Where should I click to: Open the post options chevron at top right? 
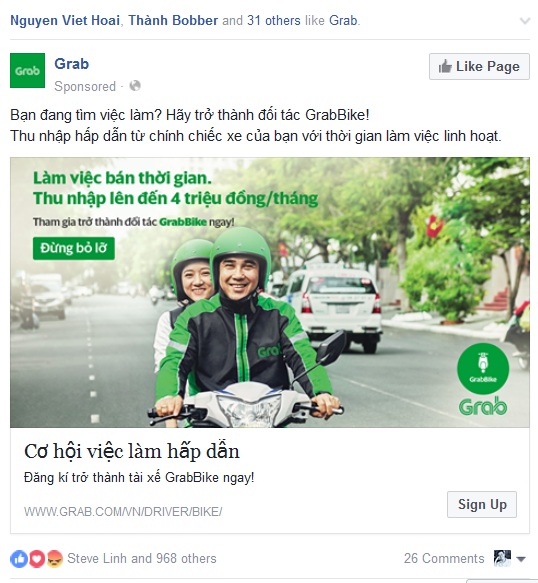[x=525, y=21]
